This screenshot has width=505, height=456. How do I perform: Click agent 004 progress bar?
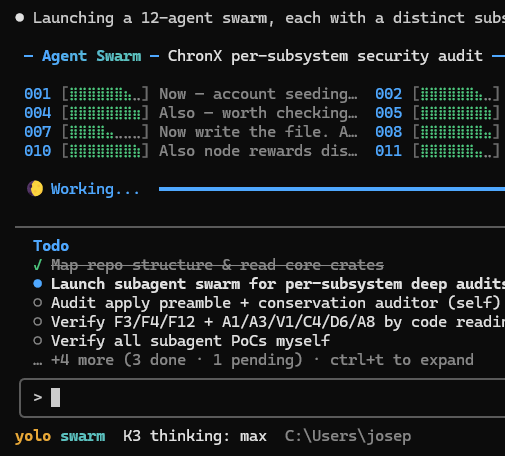[105, 113]
